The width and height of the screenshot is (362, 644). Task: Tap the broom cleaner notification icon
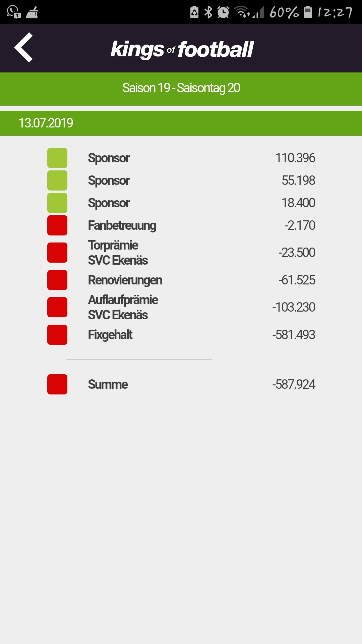32,13
